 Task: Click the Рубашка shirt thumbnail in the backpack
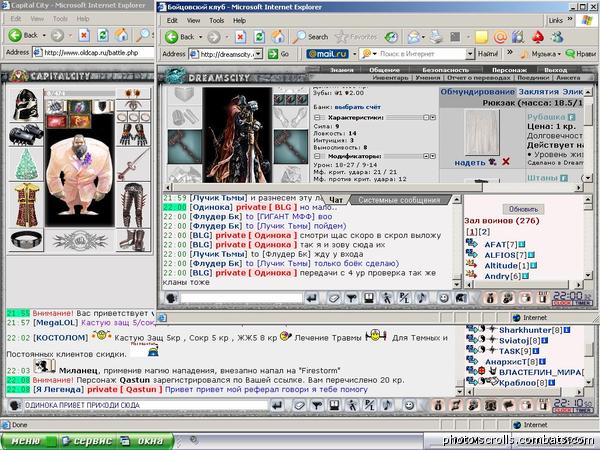pos(481,132)
